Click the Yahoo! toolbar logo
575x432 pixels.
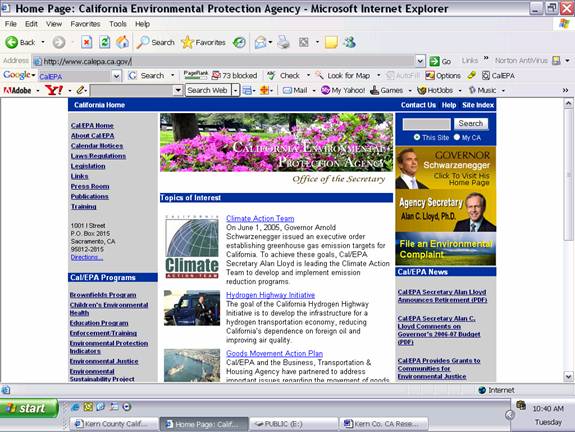click(x=54, y=90)
